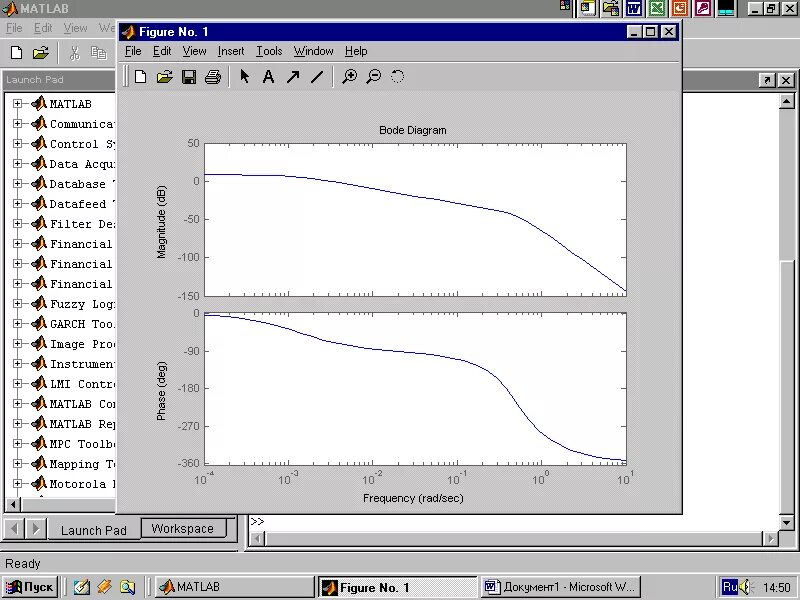Expand the LMI Control toolbox node
This screenshot has height=600, width=800.
point(17,383)
